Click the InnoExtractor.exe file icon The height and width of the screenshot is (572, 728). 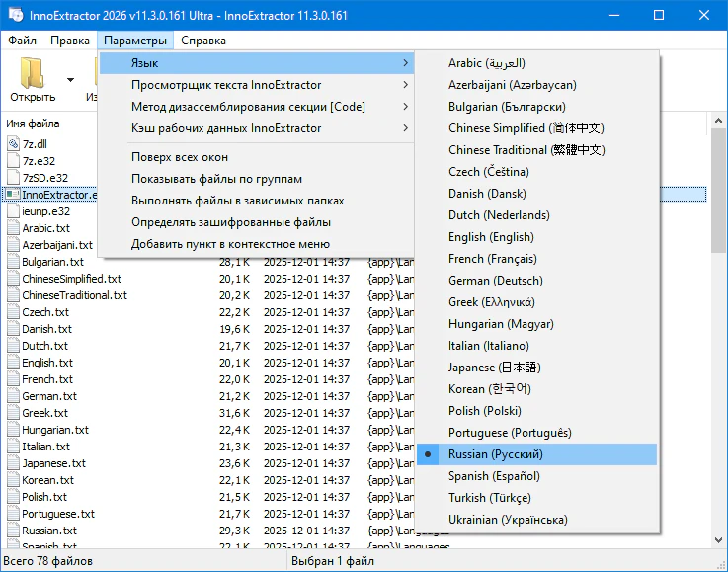click(x=13, y=195)
